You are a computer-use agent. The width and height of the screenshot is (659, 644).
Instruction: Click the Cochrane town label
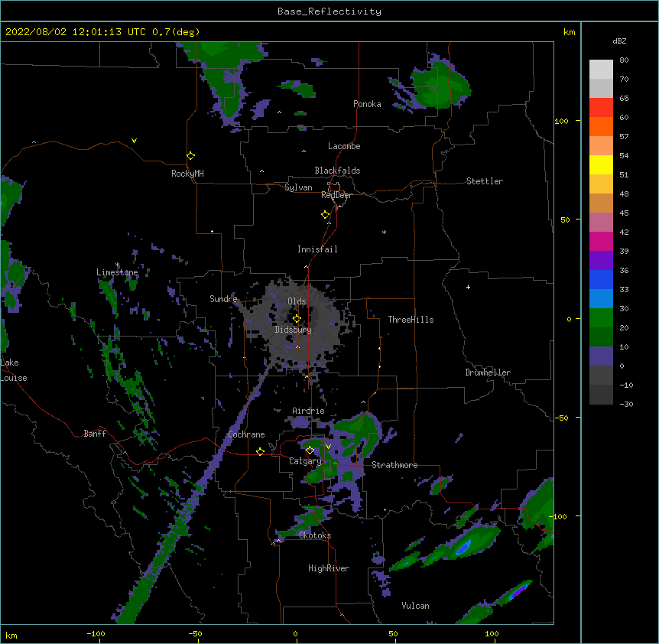point(246,434)
